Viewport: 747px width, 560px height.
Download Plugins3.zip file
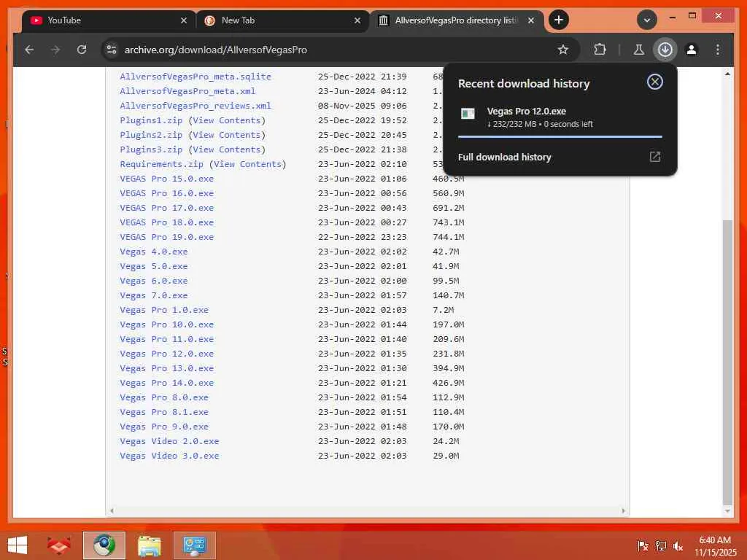click(151, 149)
